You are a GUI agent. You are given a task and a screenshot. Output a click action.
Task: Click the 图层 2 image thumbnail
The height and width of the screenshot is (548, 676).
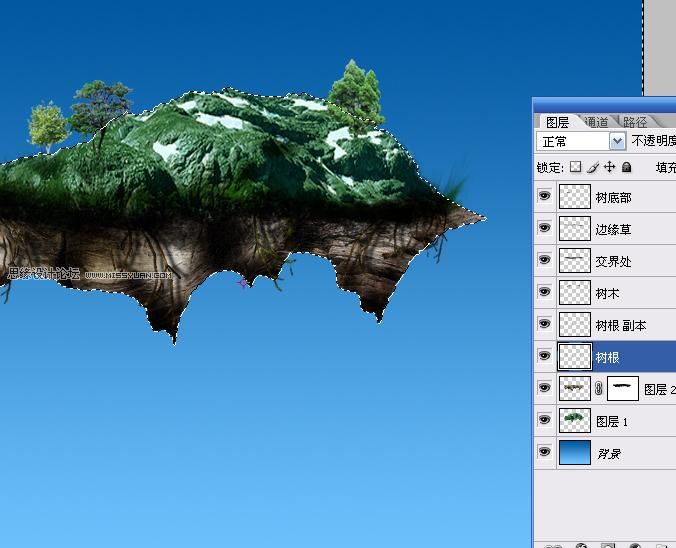[x=575, y=388]
